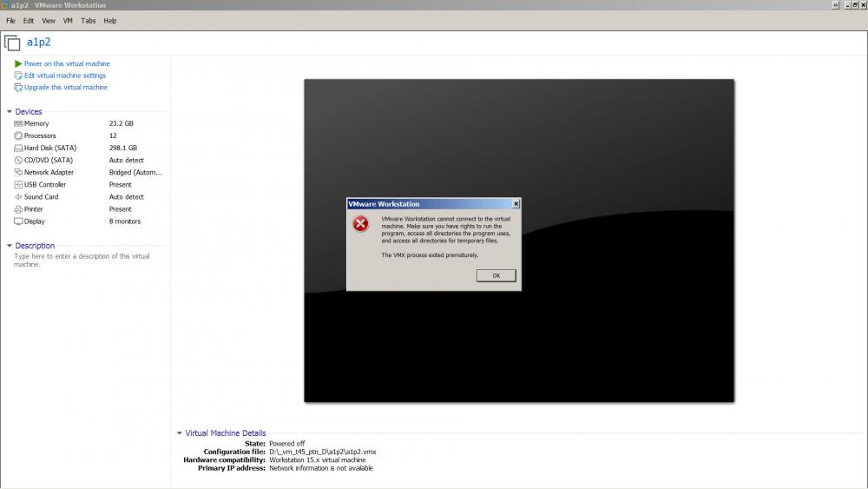Click the Memory value 23.2 GB
The width and height of the screenshot is (868, 489).
tap(122, 123)
